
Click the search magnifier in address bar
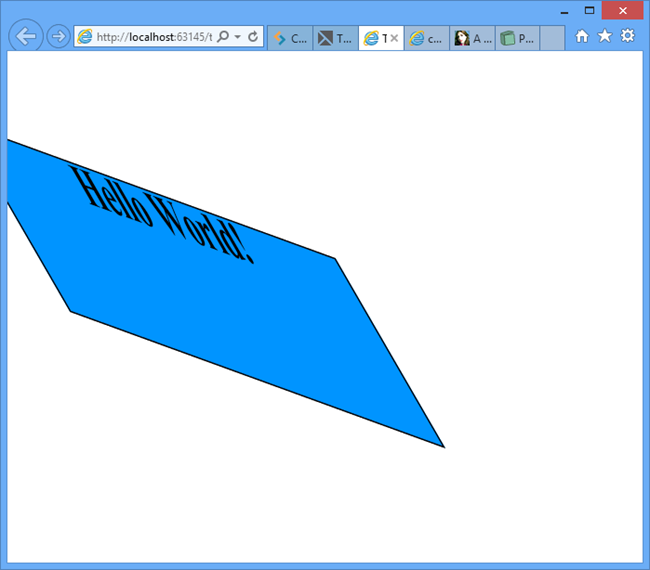tap(223, 37)
